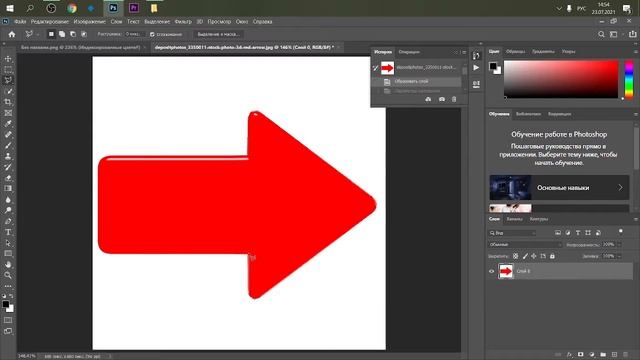Select the Pen tool
Screen dimensions: 640x360
click(8, 221)
